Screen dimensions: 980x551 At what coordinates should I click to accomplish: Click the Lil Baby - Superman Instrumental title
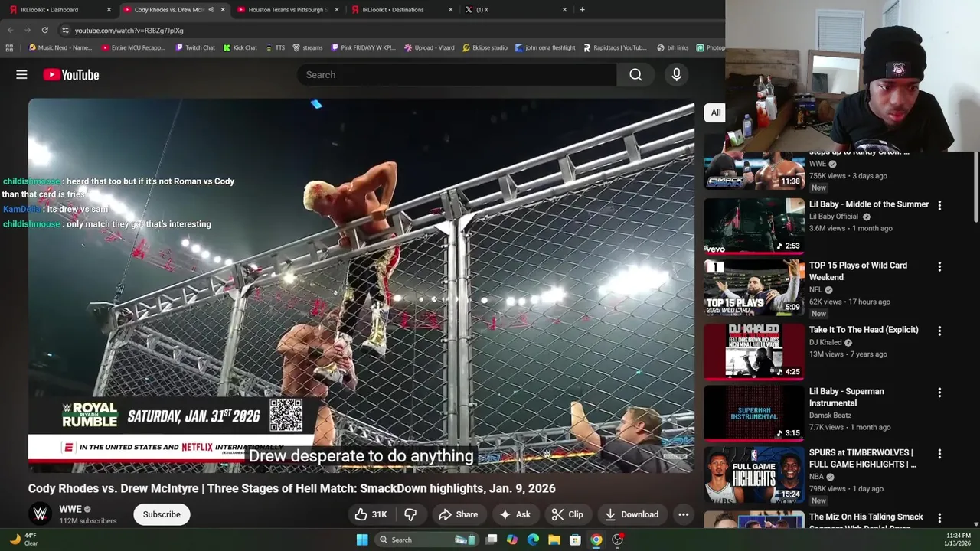pyautogui.click(x=846, y=397)
